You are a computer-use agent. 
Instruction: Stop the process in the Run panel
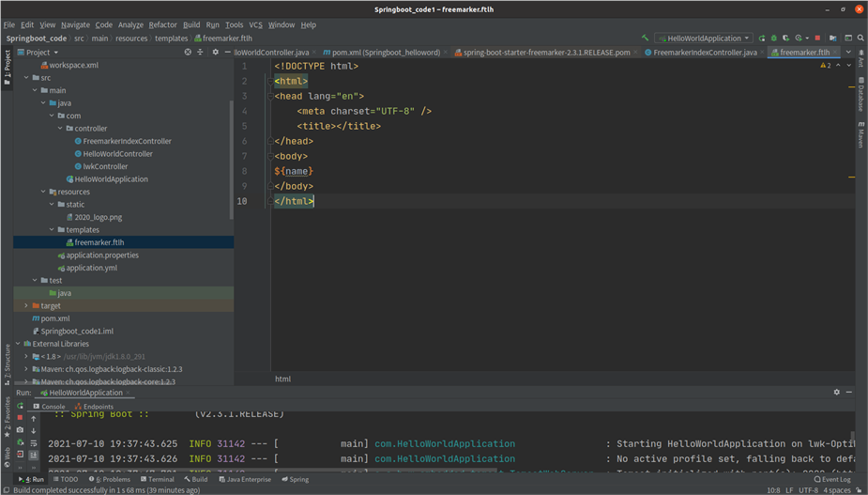pos(20,417)
